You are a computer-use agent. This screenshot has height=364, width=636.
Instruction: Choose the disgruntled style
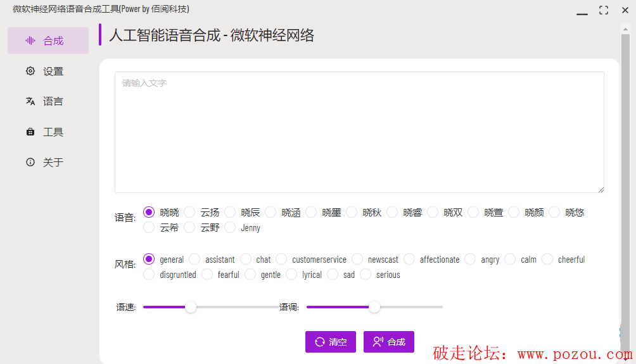tap(149, 274)
